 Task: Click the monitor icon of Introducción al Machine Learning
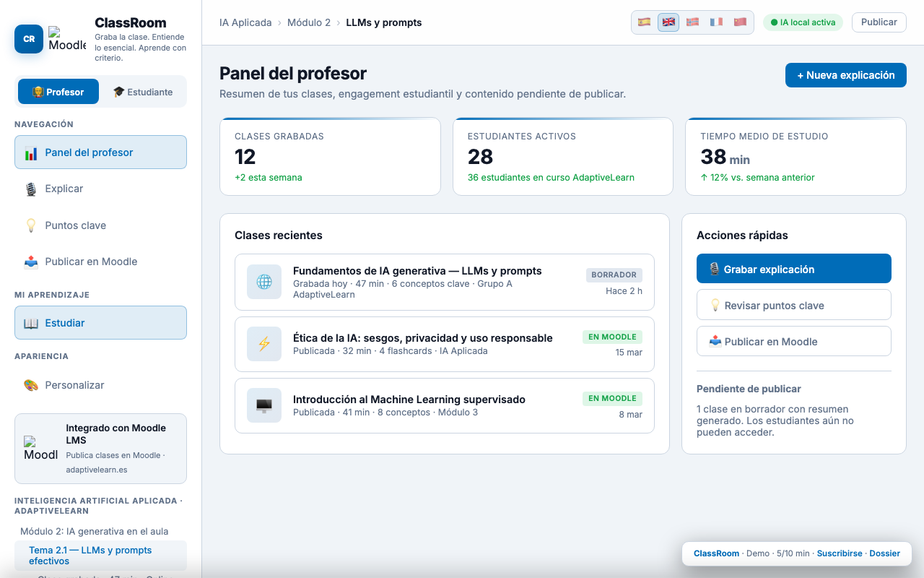click(264, 405)
